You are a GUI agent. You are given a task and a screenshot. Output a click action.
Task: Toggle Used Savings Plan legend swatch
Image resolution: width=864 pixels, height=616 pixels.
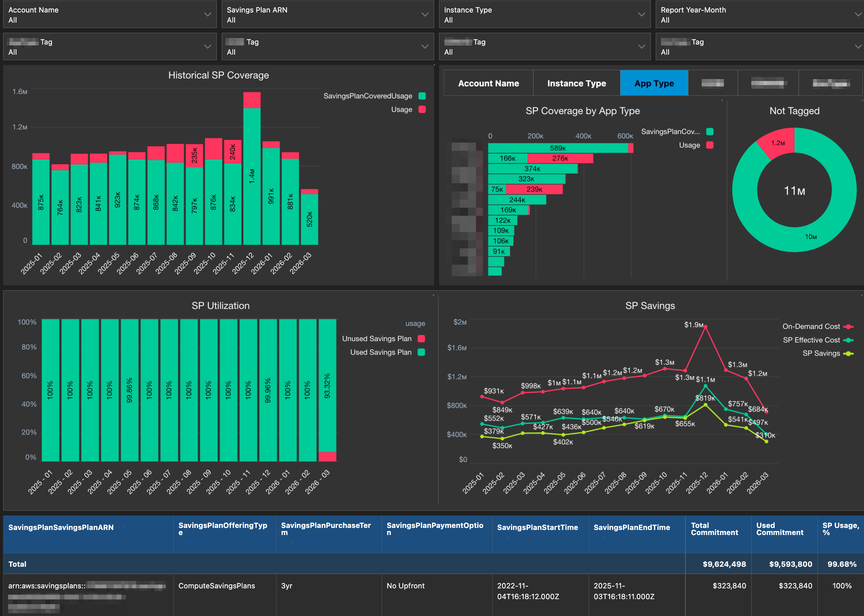point(421,353)
